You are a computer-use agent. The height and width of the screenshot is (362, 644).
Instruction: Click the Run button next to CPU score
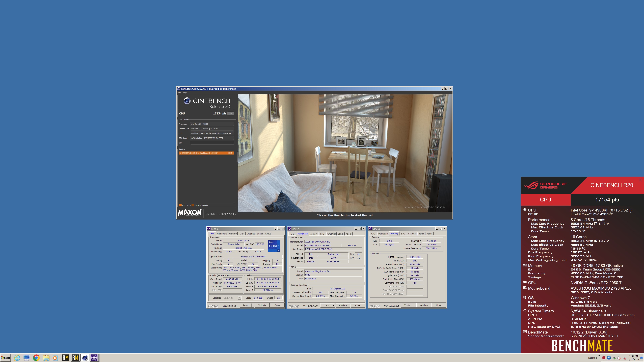pyautogui.click(x=230, y=113)
